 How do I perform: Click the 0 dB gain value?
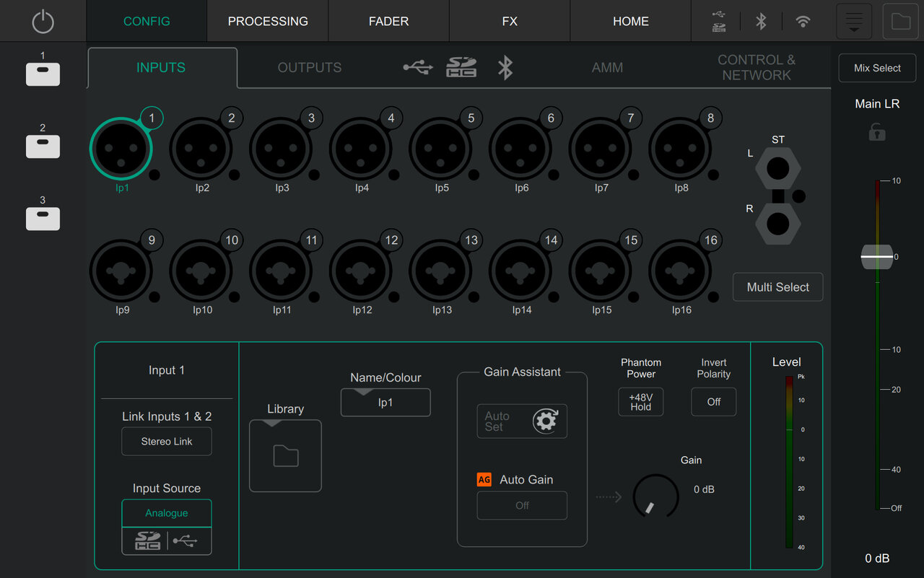click(704, 489)
